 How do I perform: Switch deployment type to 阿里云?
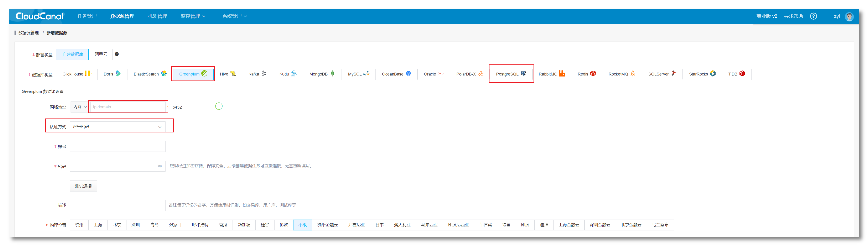[100, 54]
